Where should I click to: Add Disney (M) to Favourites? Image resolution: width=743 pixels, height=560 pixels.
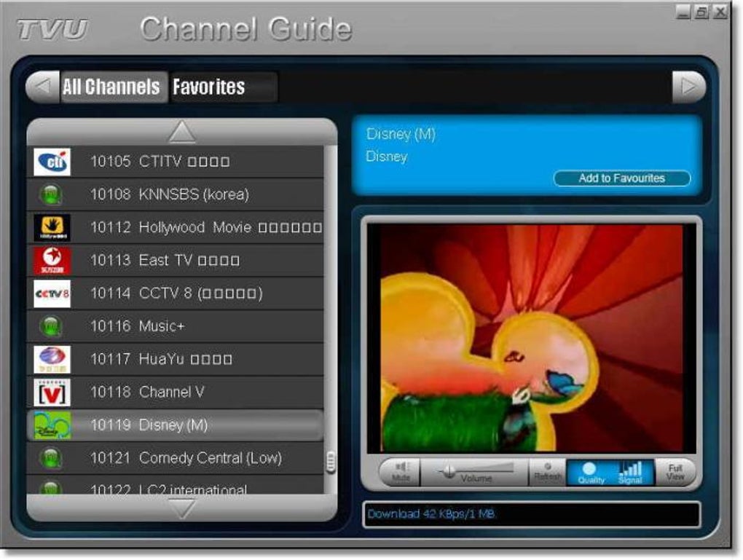[621, 178]
